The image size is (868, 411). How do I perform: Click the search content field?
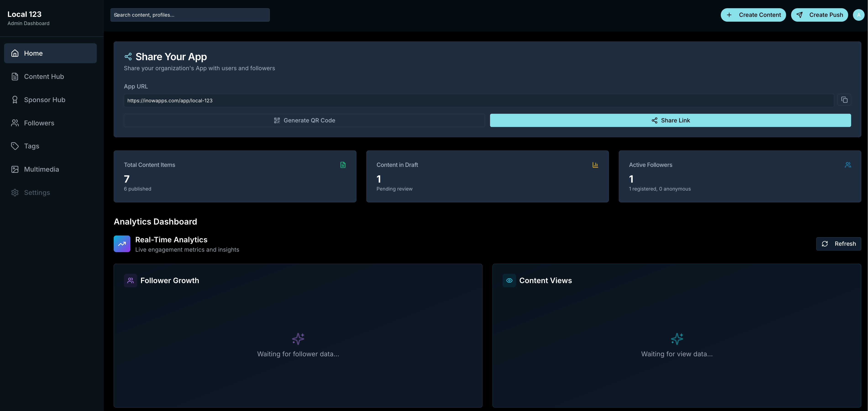[x=190, y=15]
